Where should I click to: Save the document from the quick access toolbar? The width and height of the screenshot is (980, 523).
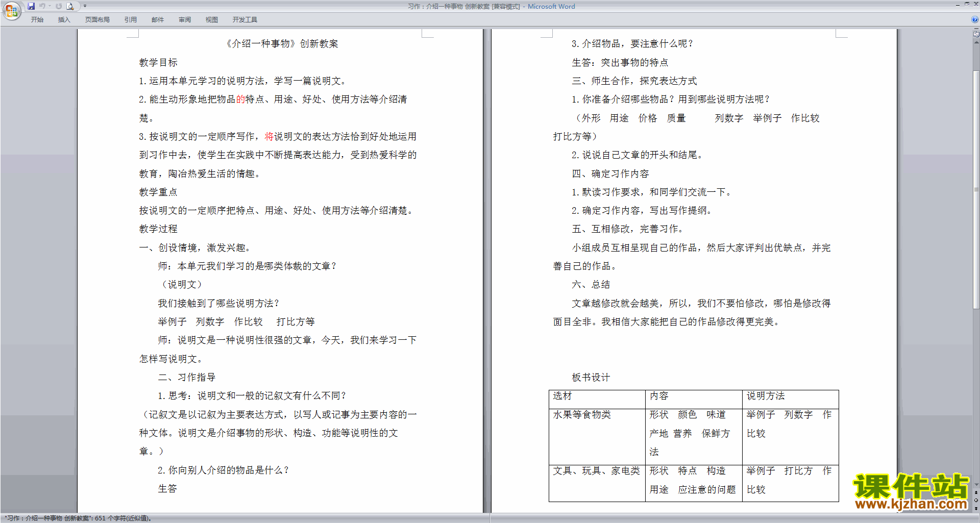(x=31, y=6)
